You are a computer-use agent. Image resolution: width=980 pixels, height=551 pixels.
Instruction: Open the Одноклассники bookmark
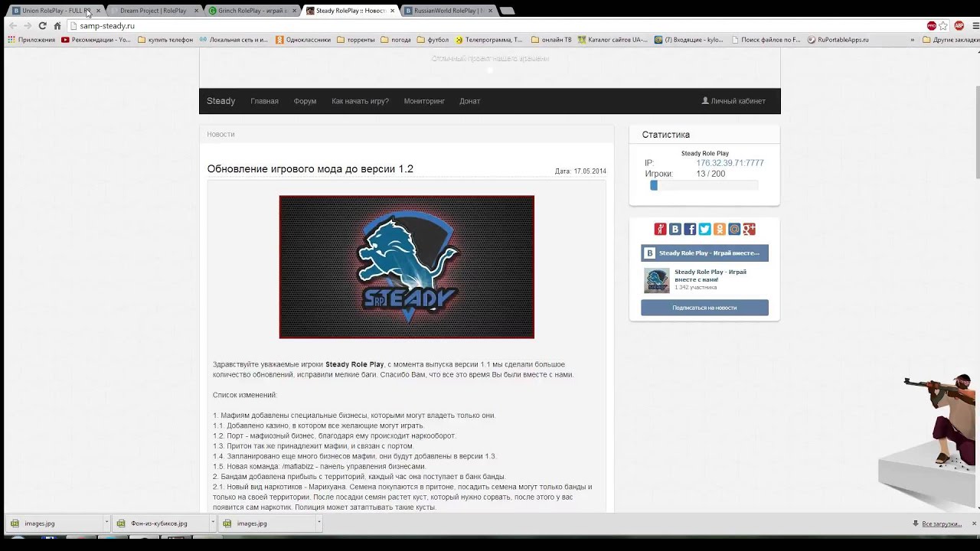pos(303,40)
